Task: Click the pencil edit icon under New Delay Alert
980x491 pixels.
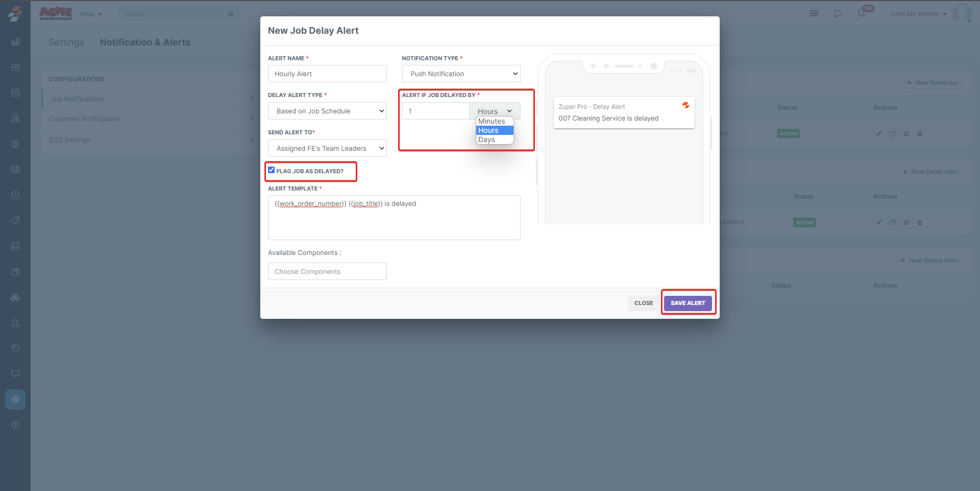Action: (879, 223)
